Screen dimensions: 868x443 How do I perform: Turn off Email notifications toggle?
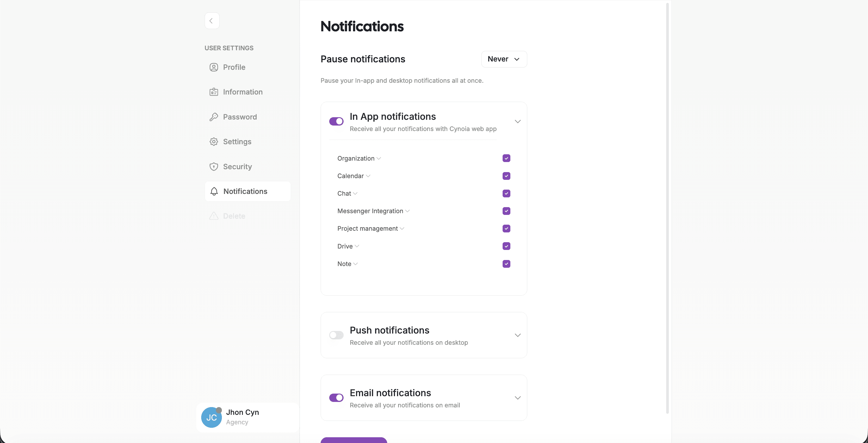(x=336, y=398)
